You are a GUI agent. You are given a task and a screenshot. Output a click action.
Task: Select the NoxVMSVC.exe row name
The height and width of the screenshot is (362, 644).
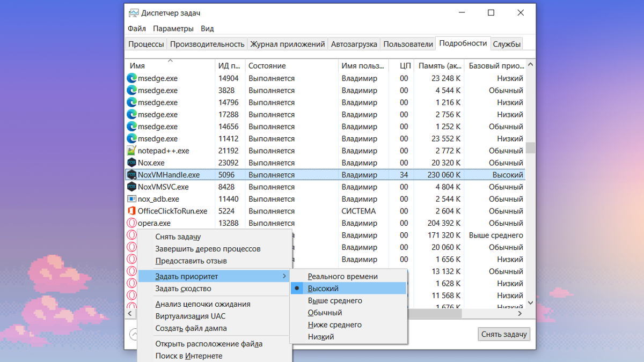pos(163,187)
